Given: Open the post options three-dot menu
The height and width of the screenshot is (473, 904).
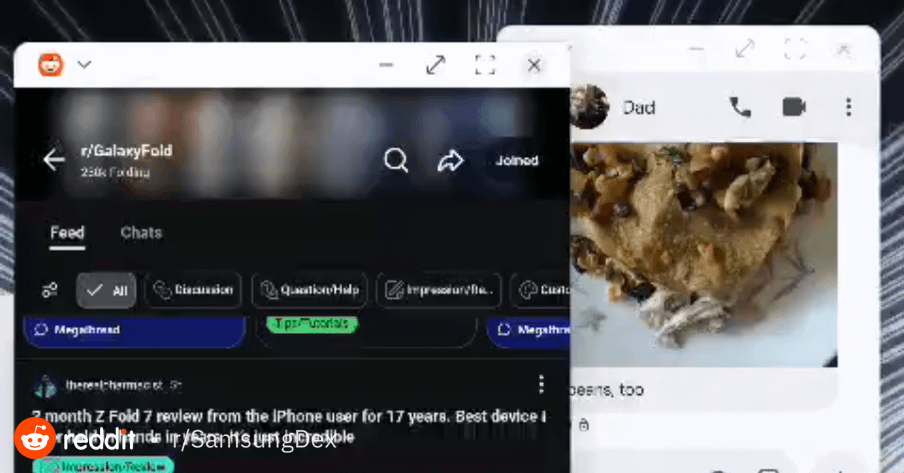Looking at the screenshot, I should [x=541, y=385].
